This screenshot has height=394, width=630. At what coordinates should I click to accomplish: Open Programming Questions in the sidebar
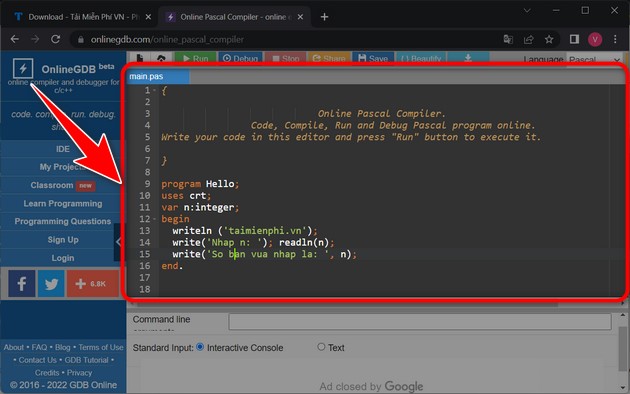tap(63, 221)
